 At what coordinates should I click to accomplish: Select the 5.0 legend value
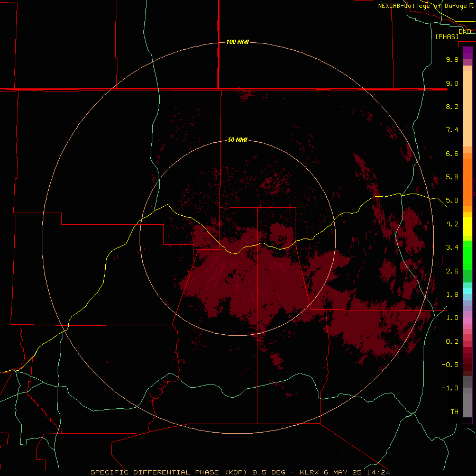point(452,200)
